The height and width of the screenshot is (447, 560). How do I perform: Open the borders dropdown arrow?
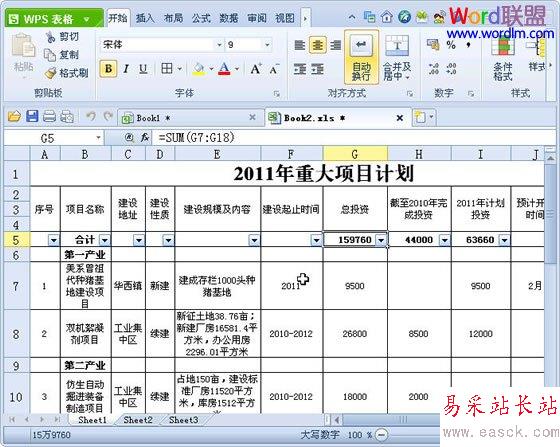pyautogui.click(x=180, y=69)
